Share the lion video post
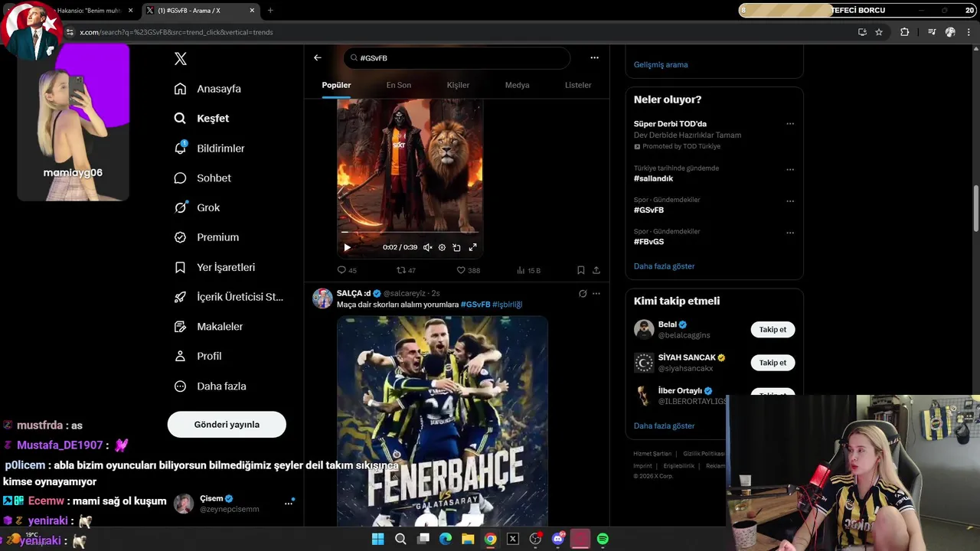This screenshot has height=551, width=980. 596,270
